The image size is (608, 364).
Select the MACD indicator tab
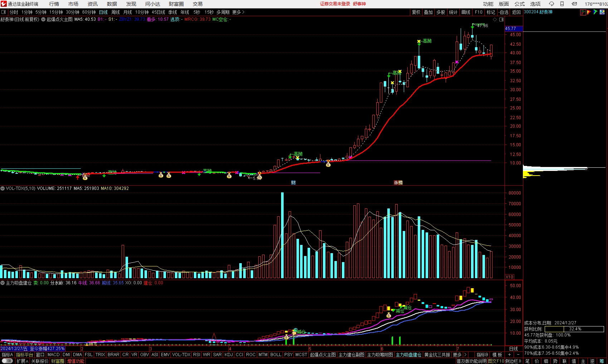pos(54,355)
